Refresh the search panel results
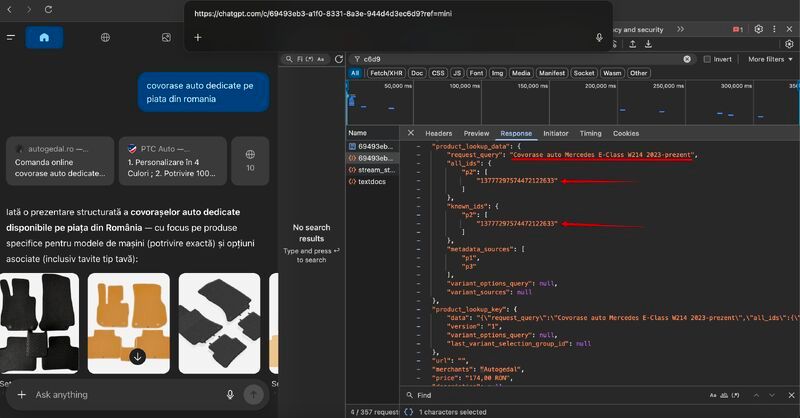Screen dimensions: 800x418 pyautogui.click(x=339, y=59)
